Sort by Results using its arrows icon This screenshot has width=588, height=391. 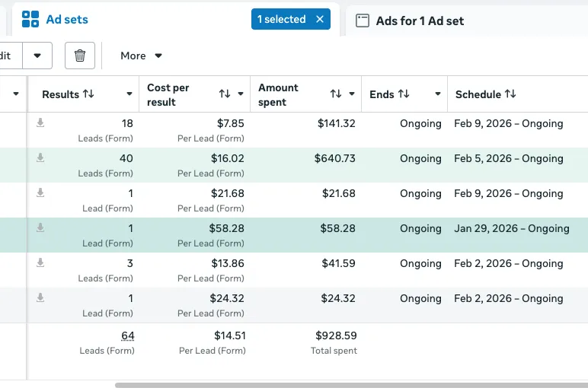coord(88,94)
